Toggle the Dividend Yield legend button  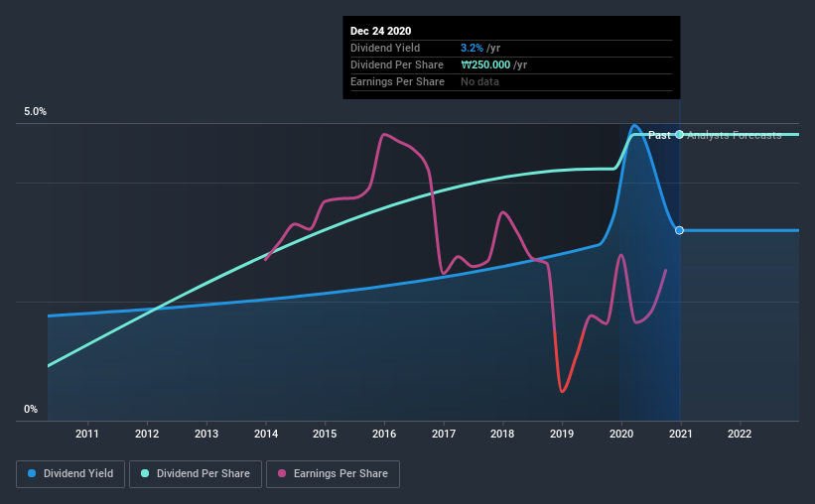point(70,474)
